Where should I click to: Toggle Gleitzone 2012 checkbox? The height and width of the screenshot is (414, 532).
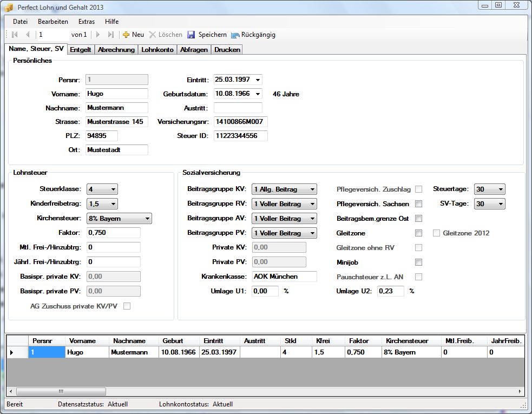(436, 233)
